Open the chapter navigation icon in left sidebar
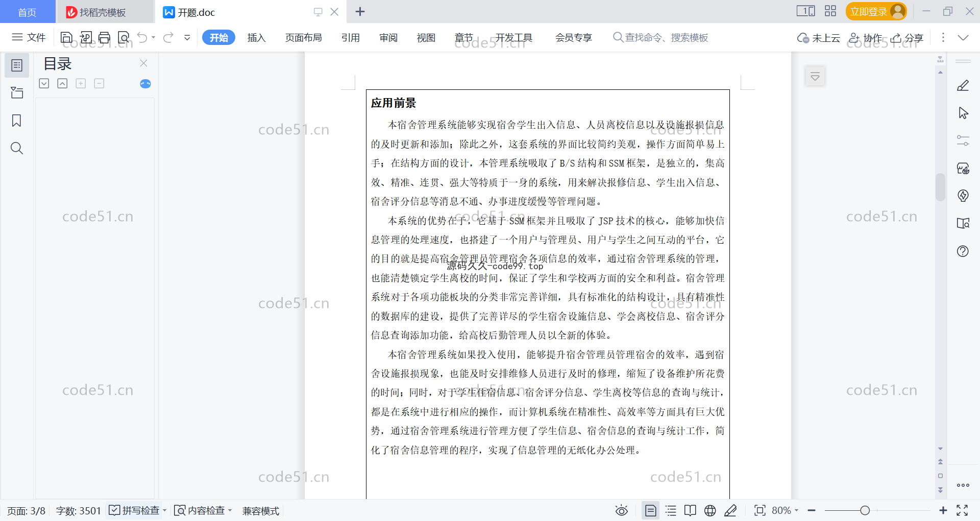Image resolution: width=980 pixels, height=521 pixels. 17,93
